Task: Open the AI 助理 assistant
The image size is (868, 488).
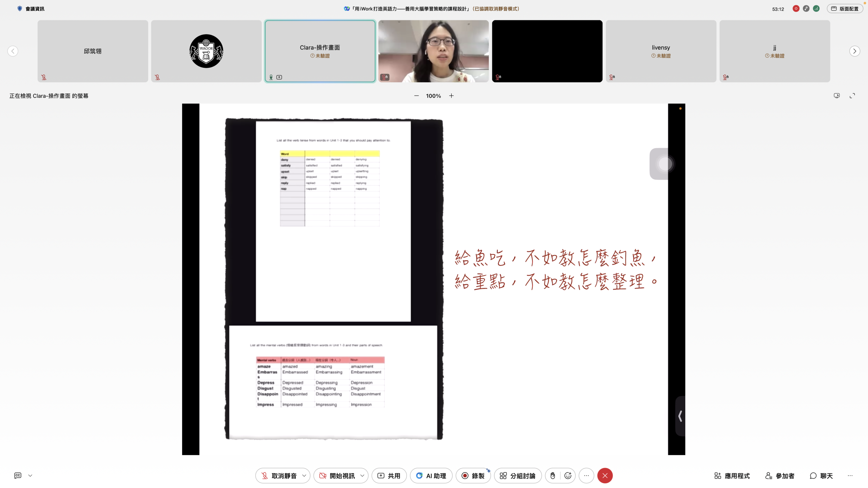Action: pyautogui.click(x=431, y=476)
